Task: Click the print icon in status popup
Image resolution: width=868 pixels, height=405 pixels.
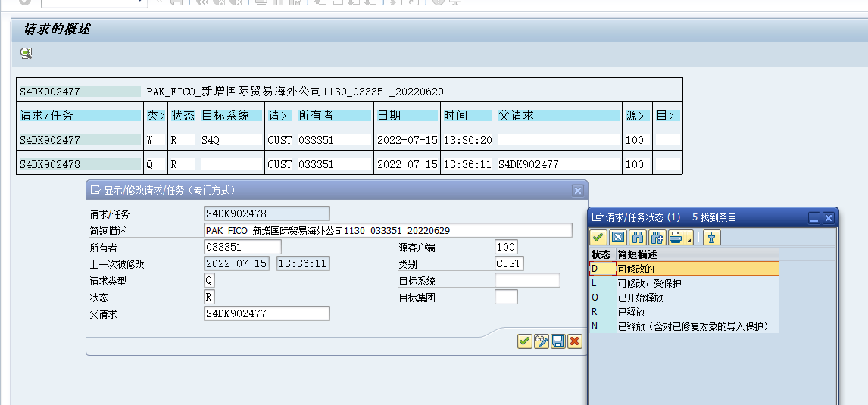Action: tap(674, 238)
